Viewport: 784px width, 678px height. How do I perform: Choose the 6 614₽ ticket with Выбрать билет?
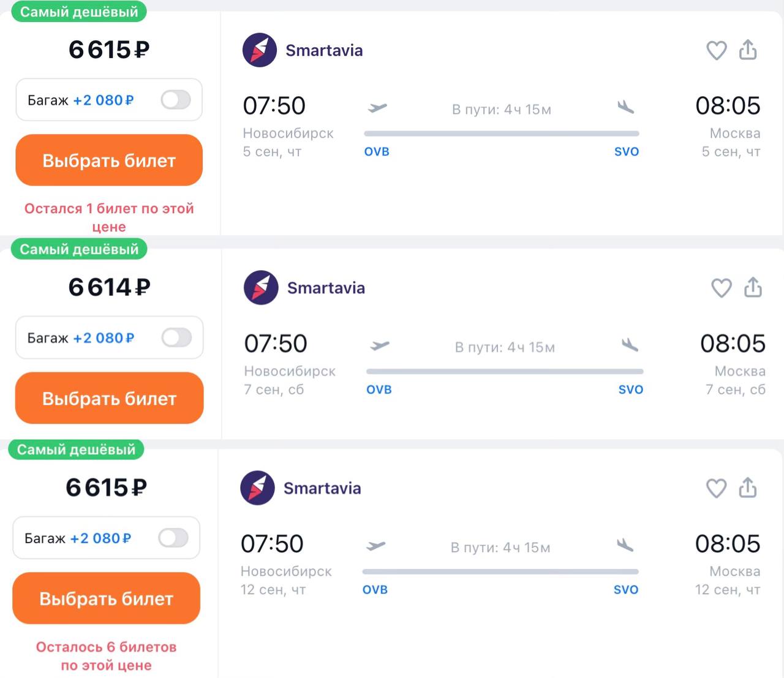coord(109,398)
